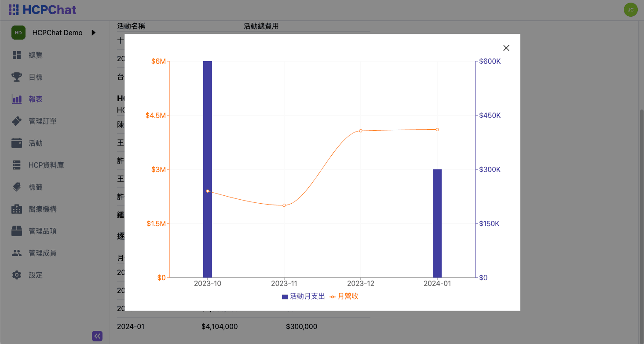The width and height of the screenshot is (644, 344).
Task: Click the HCP資料庫 database icon
Action: (x=17, y=165)
